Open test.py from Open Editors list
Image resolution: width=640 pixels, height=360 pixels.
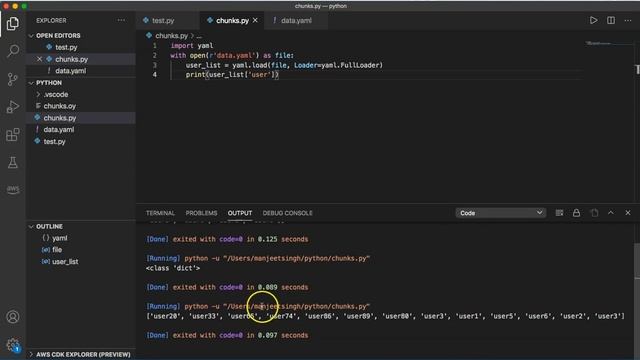pyautogui.click(x=66, y=47)
